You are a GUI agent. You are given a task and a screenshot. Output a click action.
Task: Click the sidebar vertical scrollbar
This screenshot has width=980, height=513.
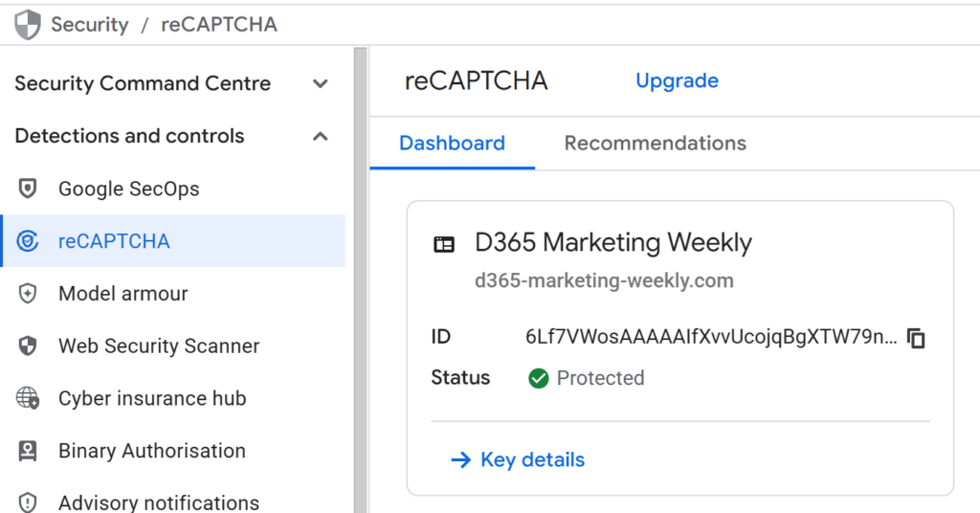point(361,278)
